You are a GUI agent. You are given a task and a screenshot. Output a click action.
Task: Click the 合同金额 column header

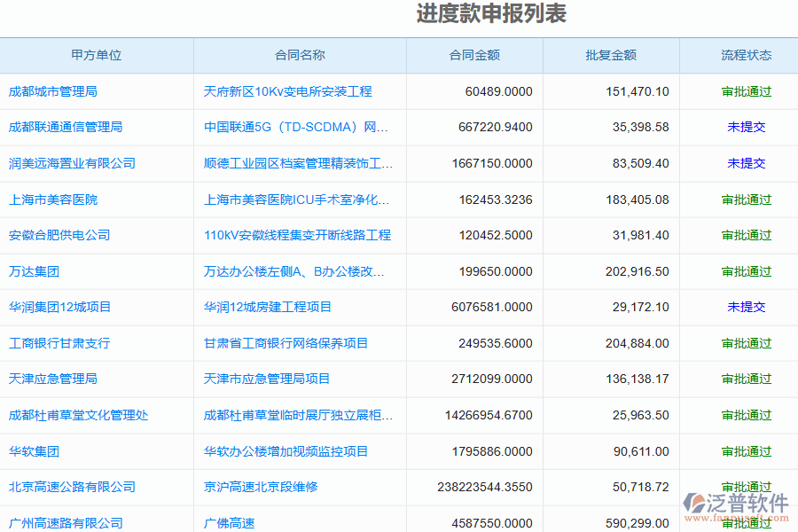pyautogui.click(x=474, y=55)
